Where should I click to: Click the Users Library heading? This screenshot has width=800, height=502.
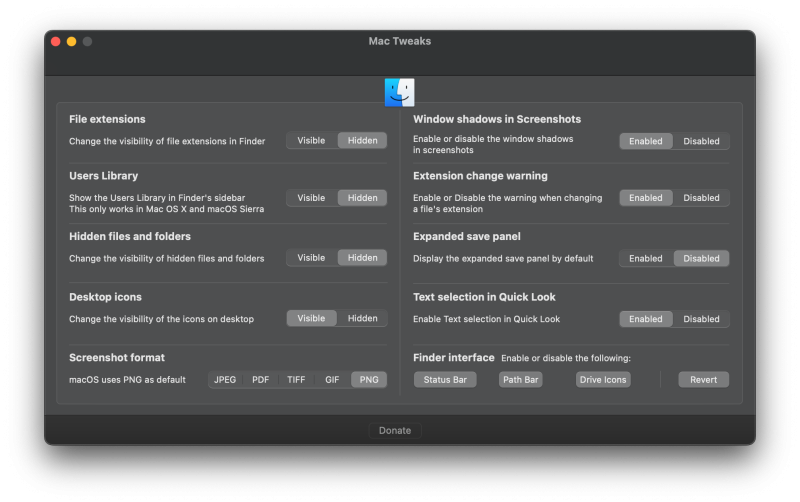tap(104, 175)
